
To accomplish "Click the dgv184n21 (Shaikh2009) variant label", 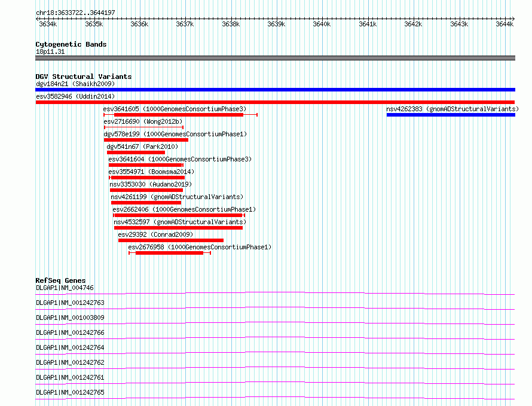I will click(x=75, y=84).
